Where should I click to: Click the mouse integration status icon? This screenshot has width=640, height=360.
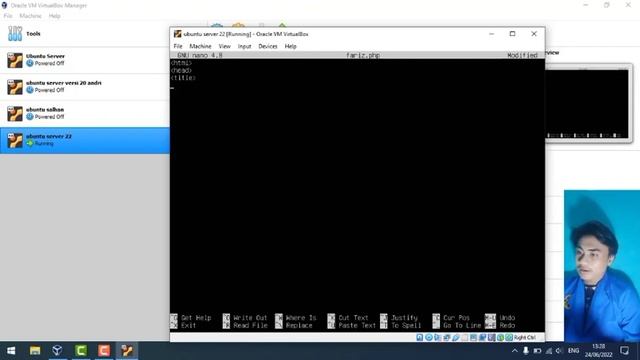point(500,338)
